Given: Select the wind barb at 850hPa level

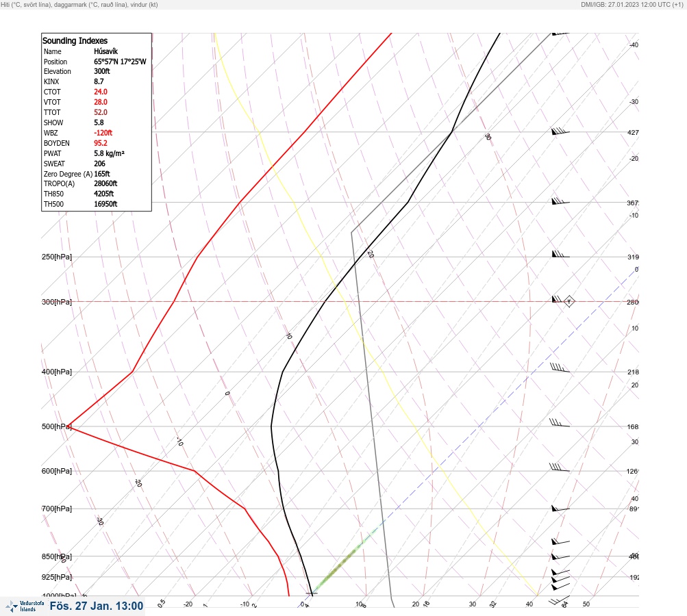Looking at the screenshot, I should pyautogui.click(x=560, y=557).
